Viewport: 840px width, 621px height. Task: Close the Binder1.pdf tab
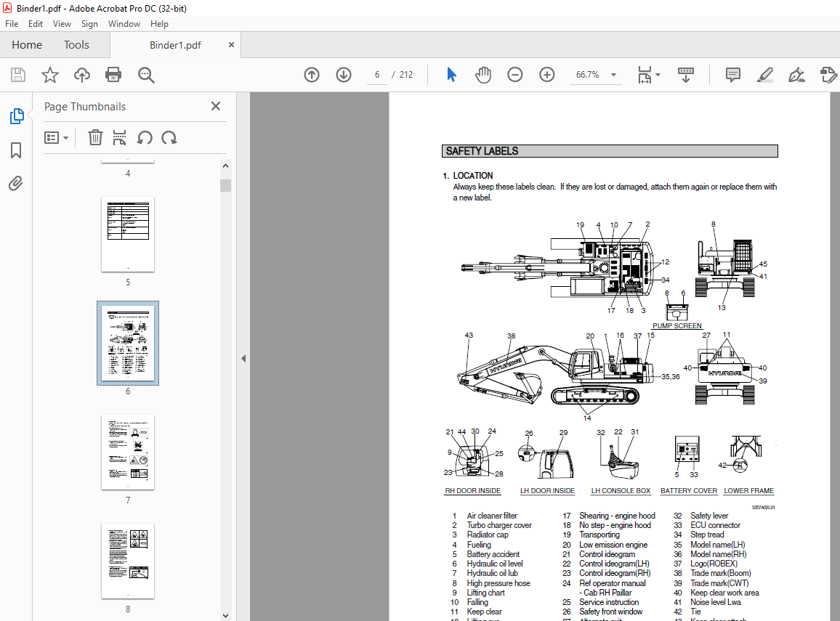231,45
